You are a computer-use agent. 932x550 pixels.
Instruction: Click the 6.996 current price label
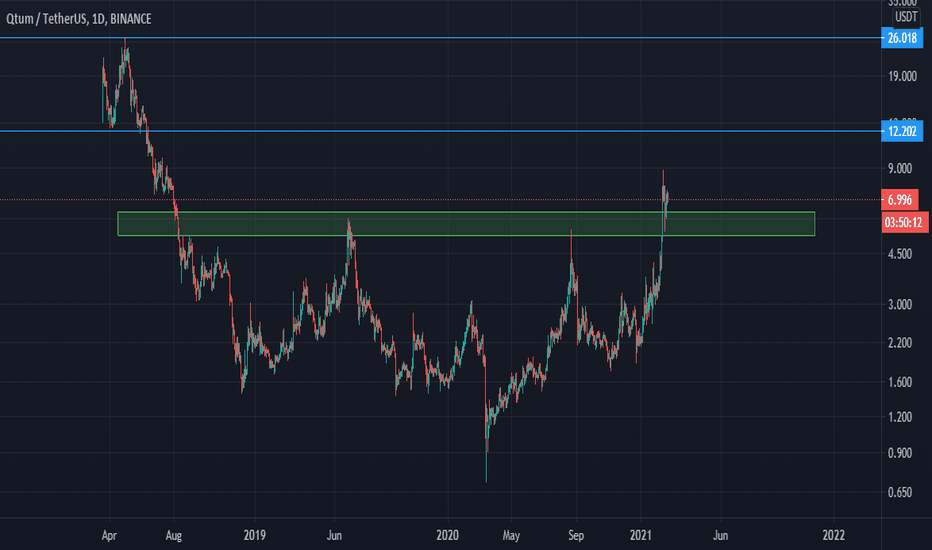[899, 200]
